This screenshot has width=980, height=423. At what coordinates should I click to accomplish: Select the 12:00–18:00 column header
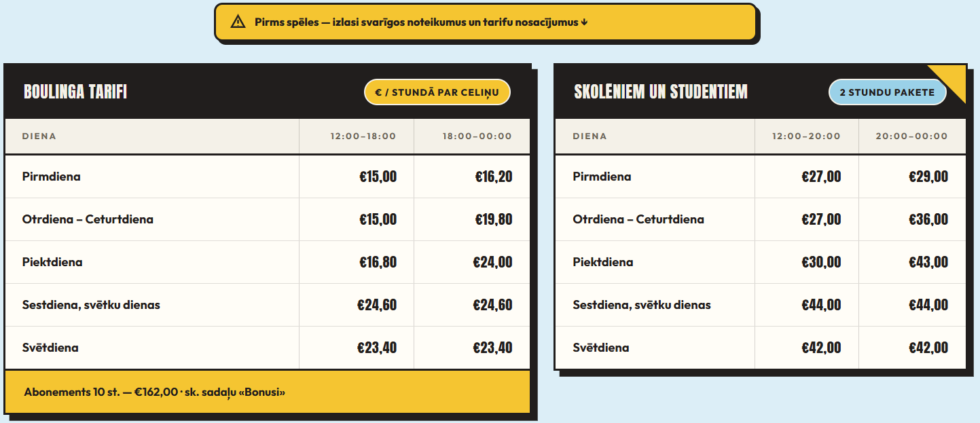click(363, 136)
